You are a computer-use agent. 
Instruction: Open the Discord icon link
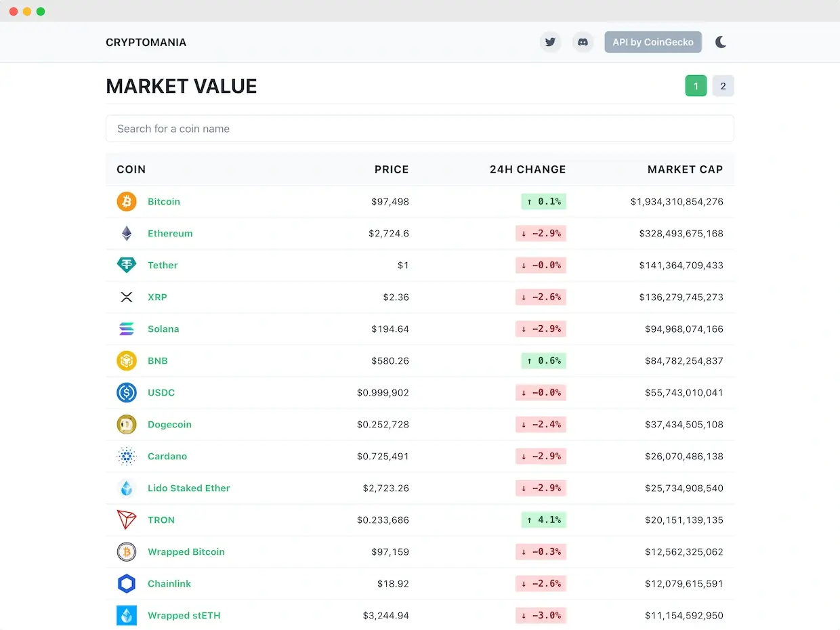coord(583,42)
